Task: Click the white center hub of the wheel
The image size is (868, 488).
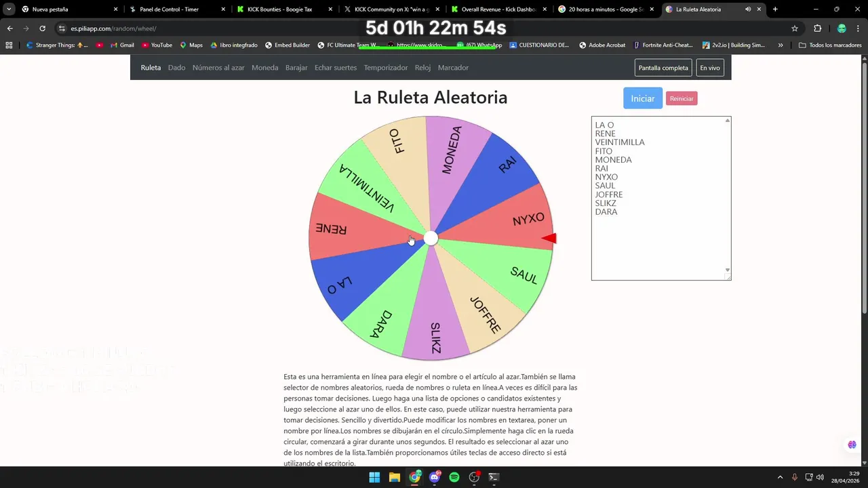Action: tap(431, 238)
